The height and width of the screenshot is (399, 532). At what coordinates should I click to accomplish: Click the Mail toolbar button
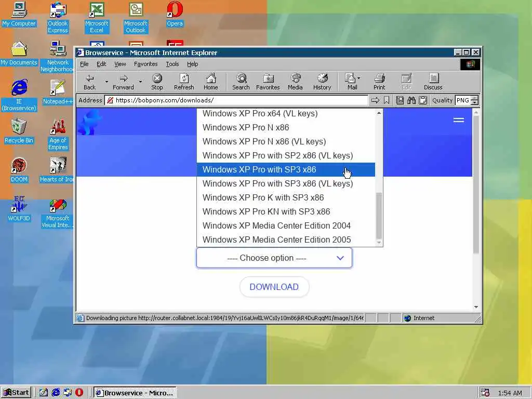coord(352,82)
